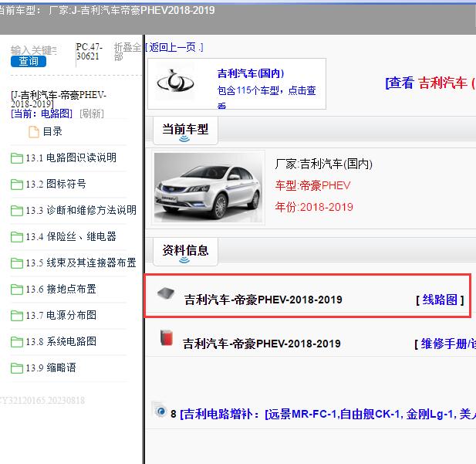Click the 年份:2018-2019 text
The image size is (476, 464).
[314, 207]
